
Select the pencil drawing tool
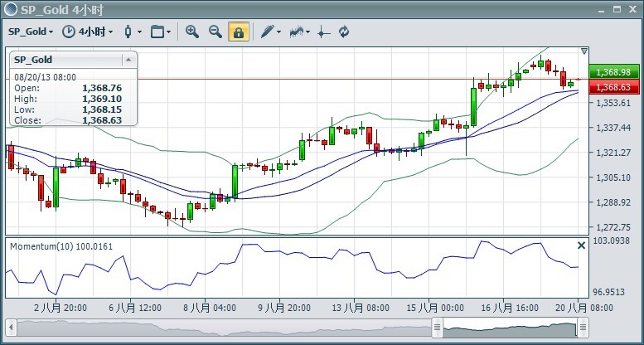268,32
